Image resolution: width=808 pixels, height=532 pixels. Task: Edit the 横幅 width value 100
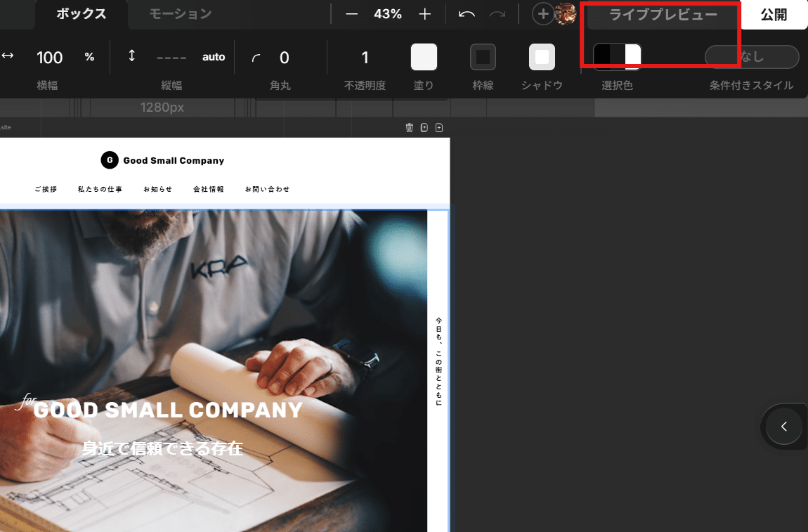(49, 57)
